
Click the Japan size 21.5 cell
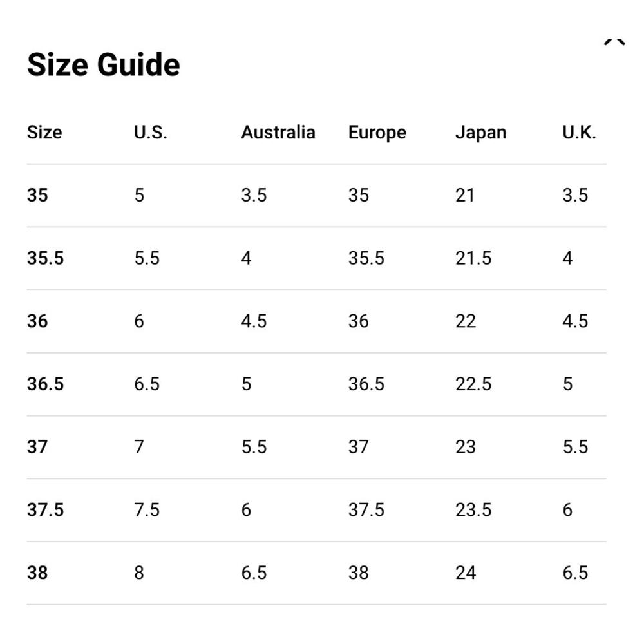click(473, 258)
